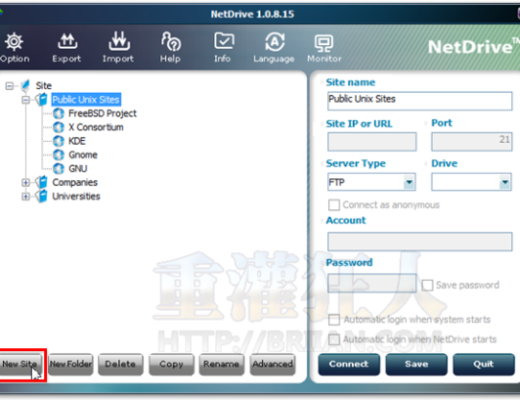This screenshot has height=400, width=520.
Task: Launch the Monitor icon
Action: pyautogui.click(x=324, y=43)
